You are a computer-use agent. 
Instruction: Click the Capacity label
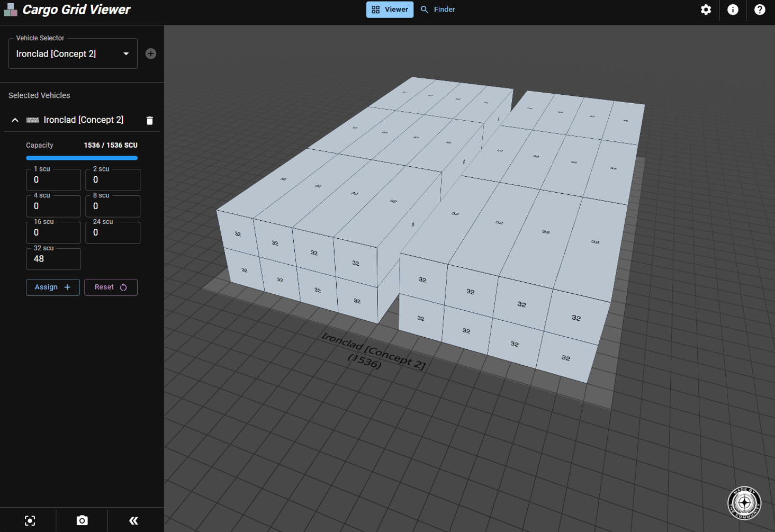click(x=40, y=145)
